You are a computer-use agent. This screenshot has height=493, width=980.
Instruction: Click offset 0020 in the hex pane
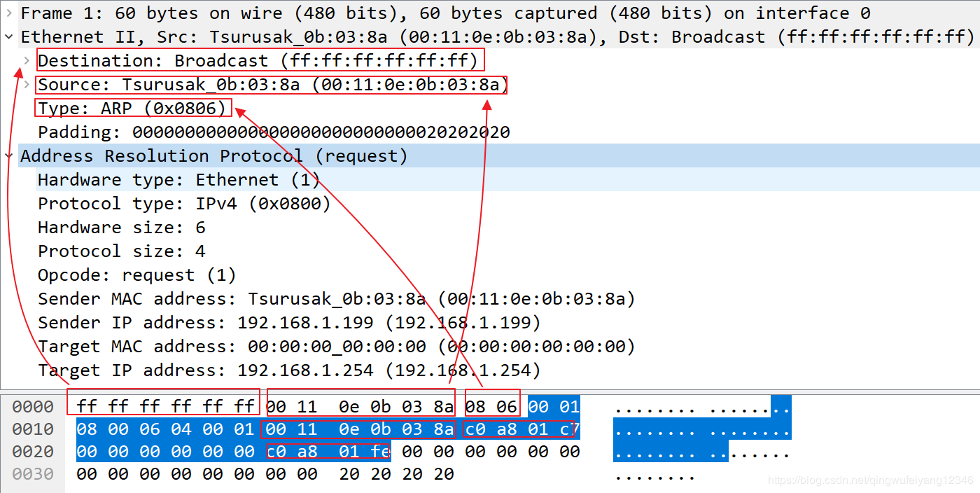tap(33, 452)
